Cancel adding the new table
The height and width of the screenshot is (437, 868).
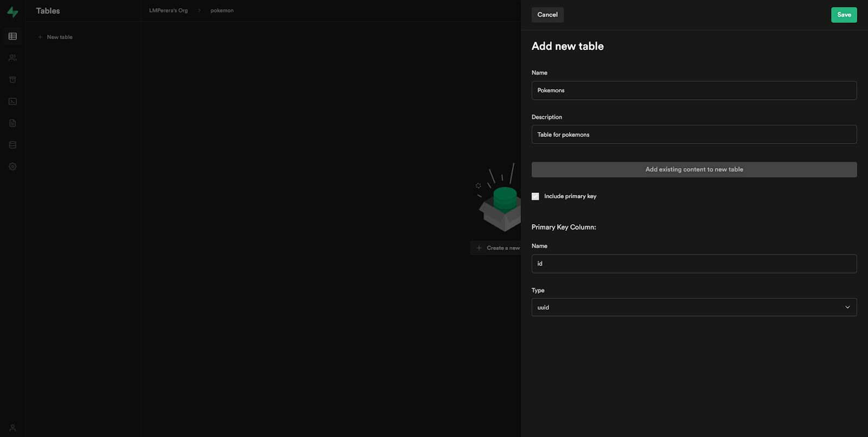tap(547, 15)
